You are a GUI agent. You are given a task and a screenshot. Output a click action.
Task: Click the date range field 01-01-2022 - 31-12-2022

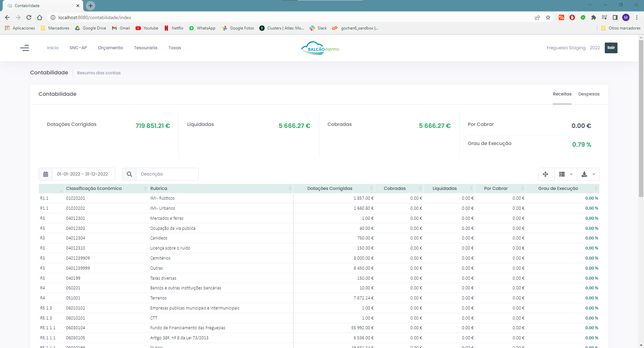84,174
